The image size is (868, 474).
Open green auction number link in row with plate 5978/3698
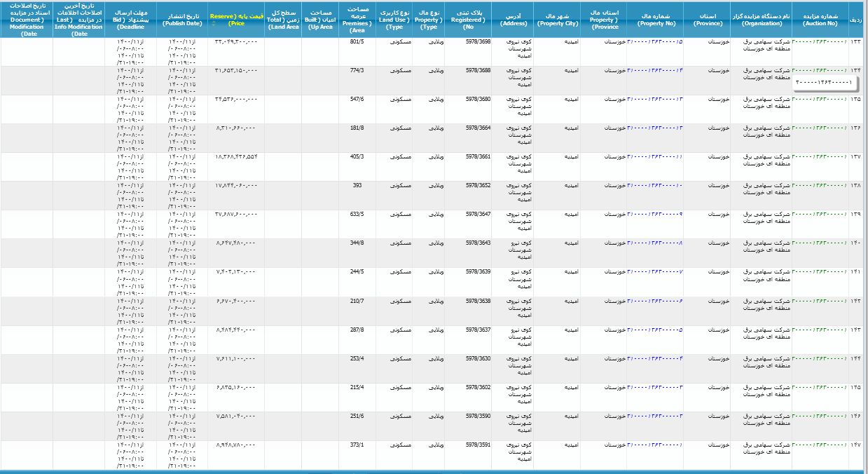click(818, 41)
